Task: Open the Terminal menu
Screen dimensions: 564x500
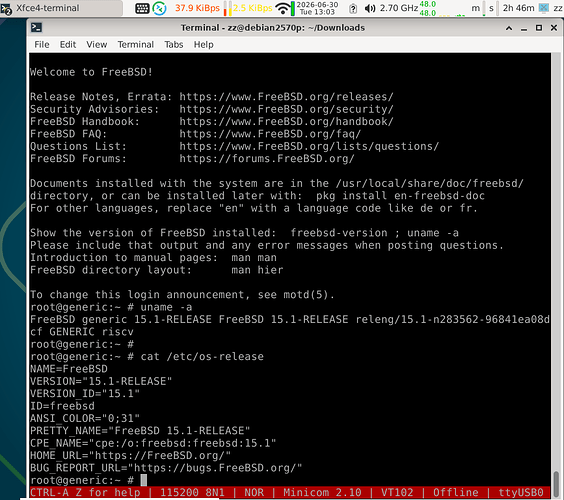Action: tap(136, 44)
